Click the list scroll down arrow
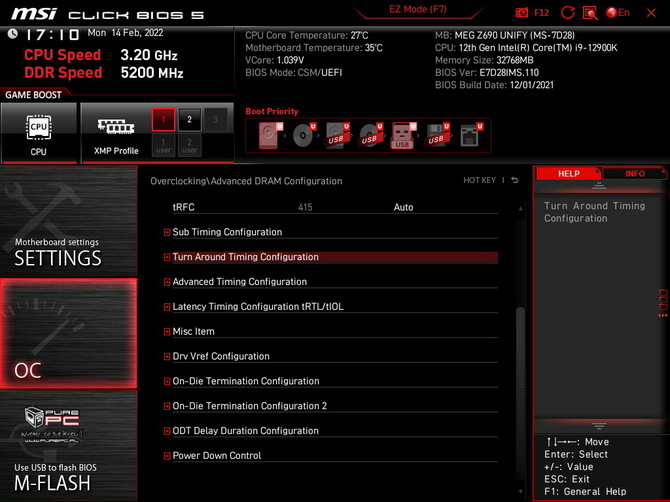Image resolution: width=670 pixels, height=502 pixels. coord(520,492)
